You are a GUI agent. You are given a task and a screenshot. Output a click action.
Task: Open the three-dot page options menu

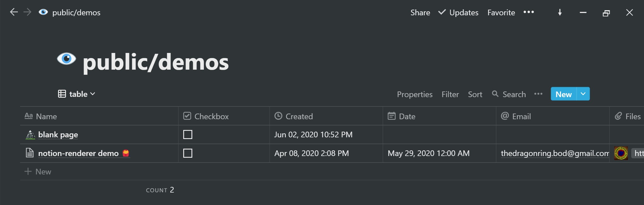pyautogui.click(x=528, y=12)
